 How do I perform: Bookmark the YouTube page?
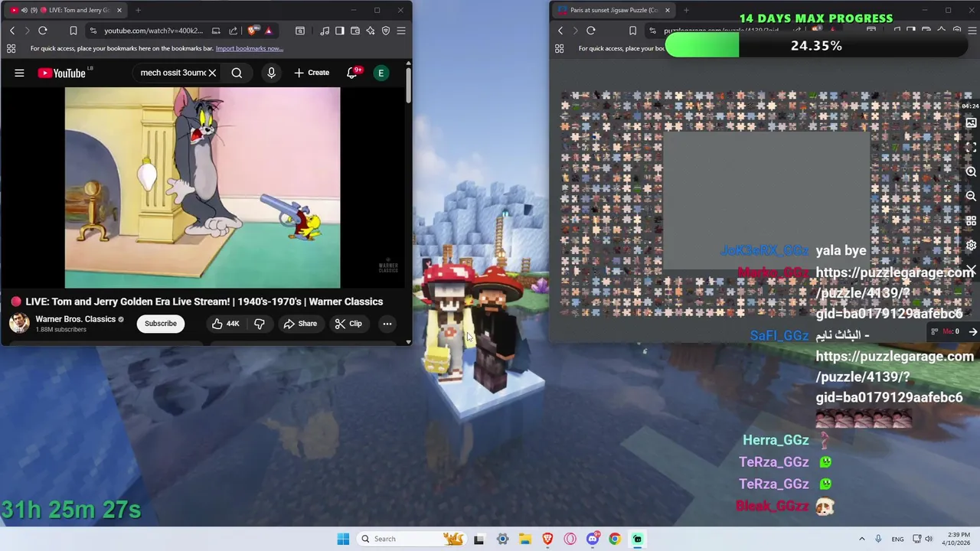click(x=73, y=31)
